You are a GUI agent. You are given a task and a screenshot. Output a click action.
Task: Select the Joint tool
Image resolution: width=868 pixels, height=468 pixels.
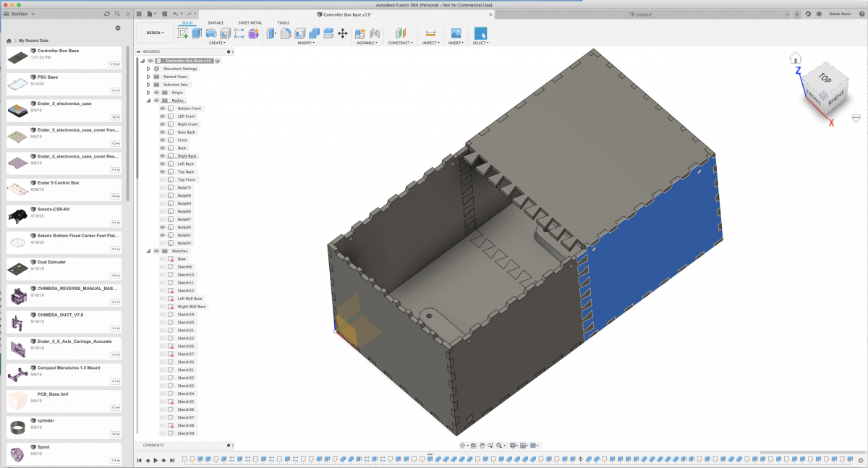click(375, 33)
